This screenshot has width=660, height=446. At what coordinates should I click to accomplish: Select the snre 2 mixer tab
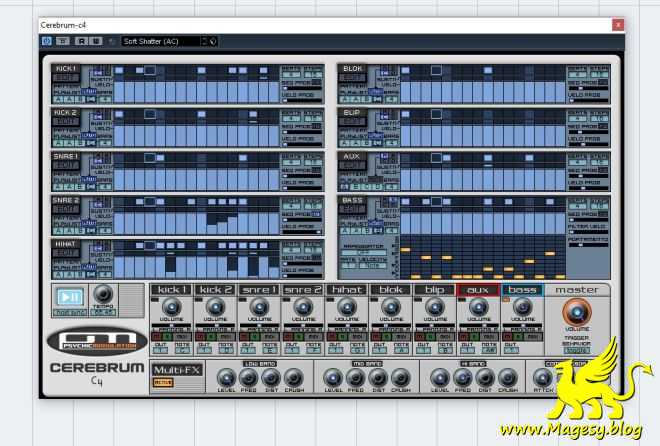point(303,289)
